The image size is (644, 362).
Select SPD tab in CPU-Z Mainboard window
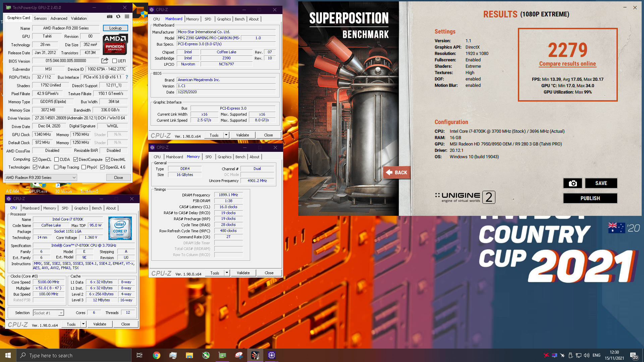click(208, 19)
